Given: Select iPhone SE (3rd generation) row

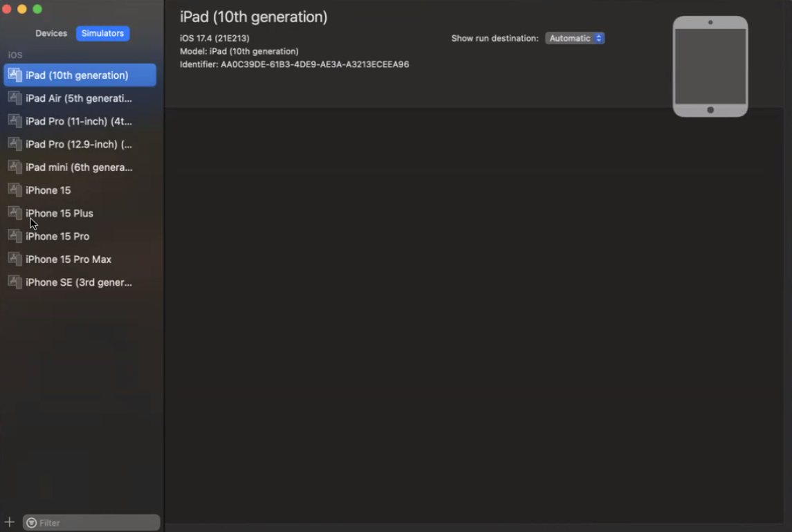Looking at the screenshot, I should 80,282.
